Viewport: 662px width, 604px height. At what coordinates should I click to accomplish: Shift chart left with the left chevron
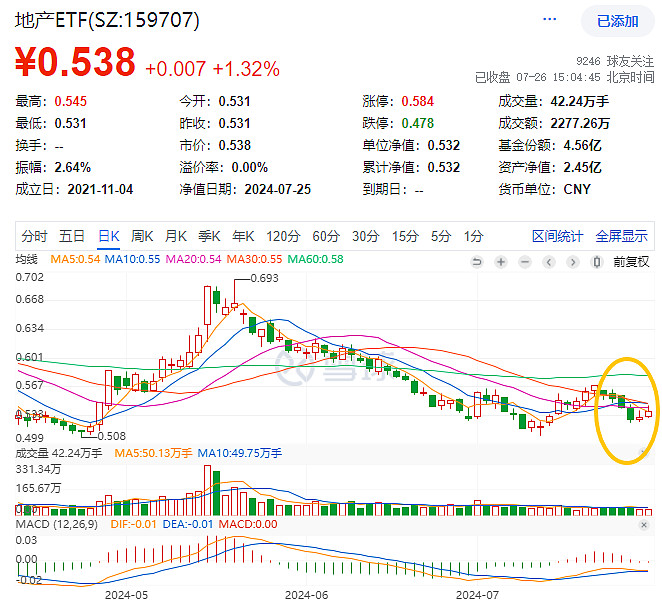coord(549,262)
